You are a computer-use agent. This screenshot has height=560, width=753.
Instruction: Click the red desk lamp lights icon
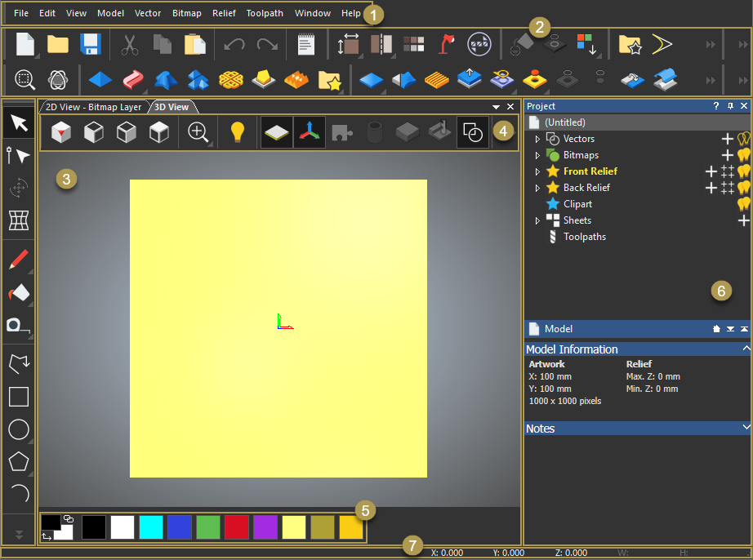[x=447, y=44]
